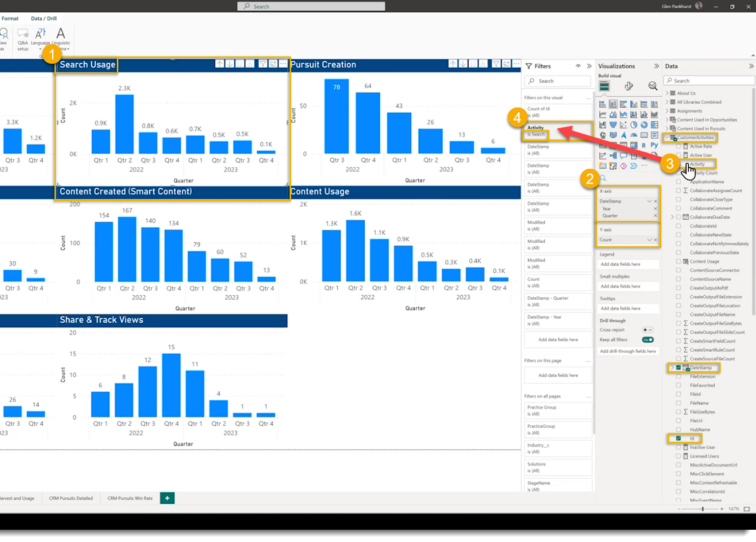Viewport: 756px width, 542px height.
Task: Click Q&A setup in the ribbon
Action: 23,39
